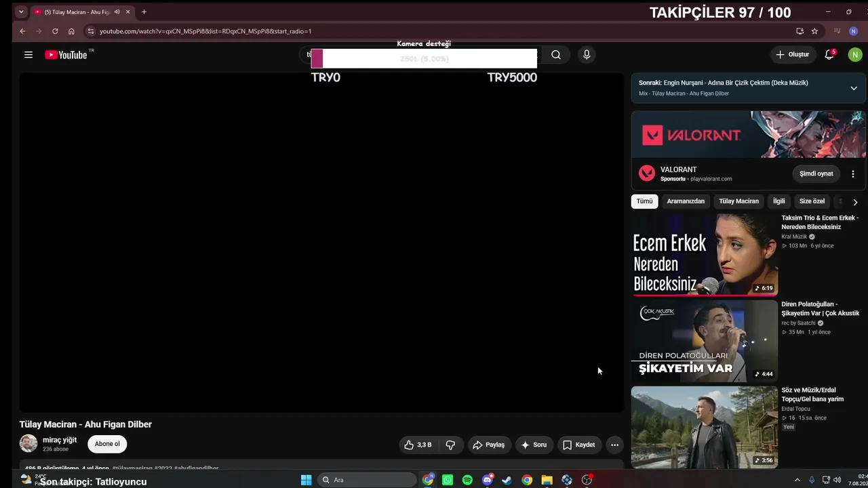Viewport: 868px width, 488px height.
Task: Open Söz ve Müzik/Erdal Topçu title
Action: 812,394
